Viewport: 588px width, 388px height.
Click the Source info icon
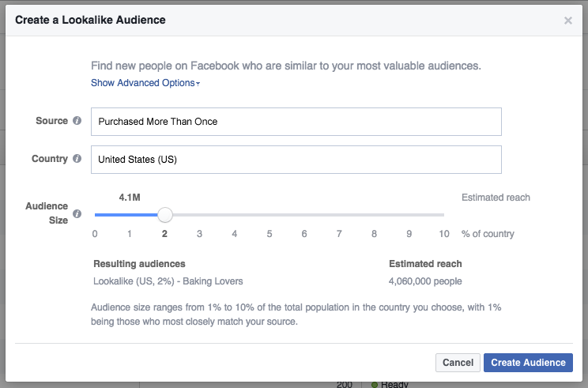[77, 121]
